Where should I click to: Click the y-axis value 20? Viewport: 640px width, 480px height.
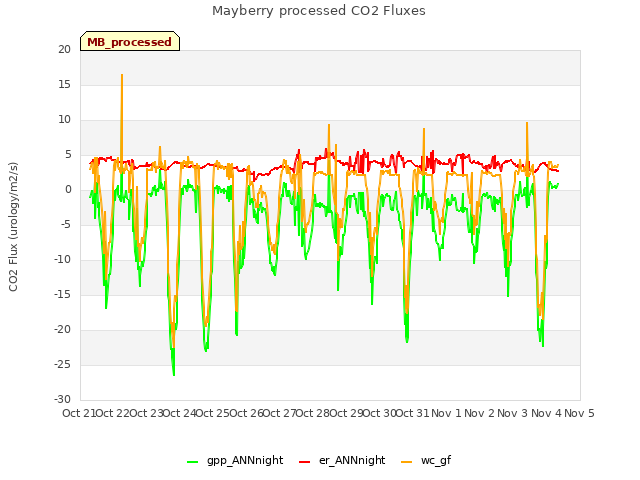tap(64, 49)
